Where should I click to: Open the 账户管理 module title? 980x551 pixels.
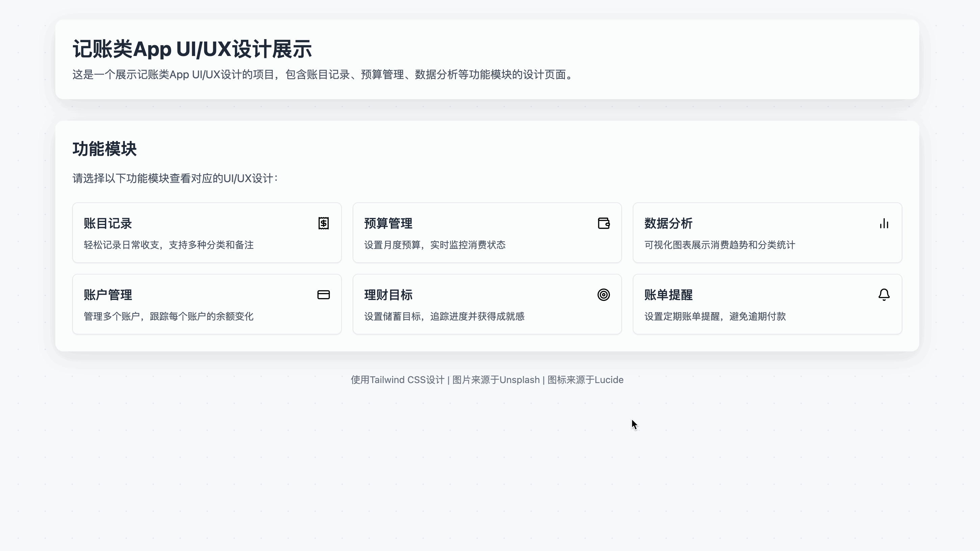(108, 295)
